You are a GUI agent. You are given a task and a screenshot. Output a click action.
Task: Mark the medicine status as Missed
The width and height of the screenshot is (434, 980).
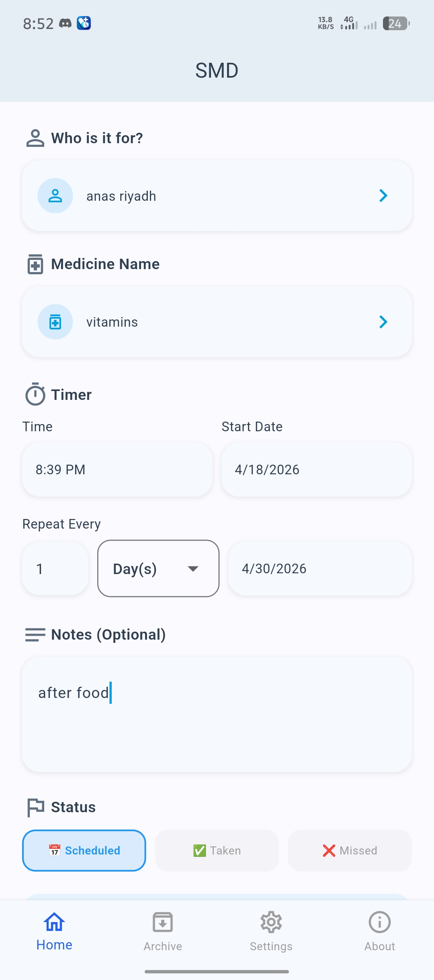(350, 850)
